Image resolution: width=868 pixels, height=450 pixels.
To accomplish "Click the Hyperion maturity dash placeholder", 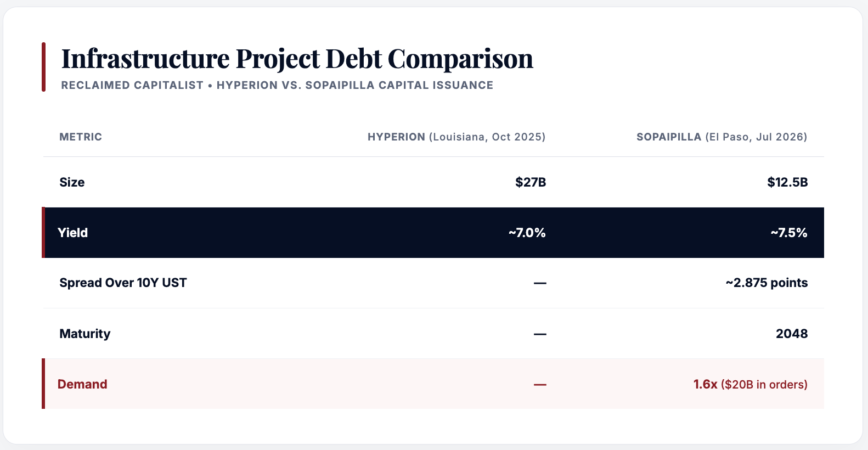I will (540, 334).
